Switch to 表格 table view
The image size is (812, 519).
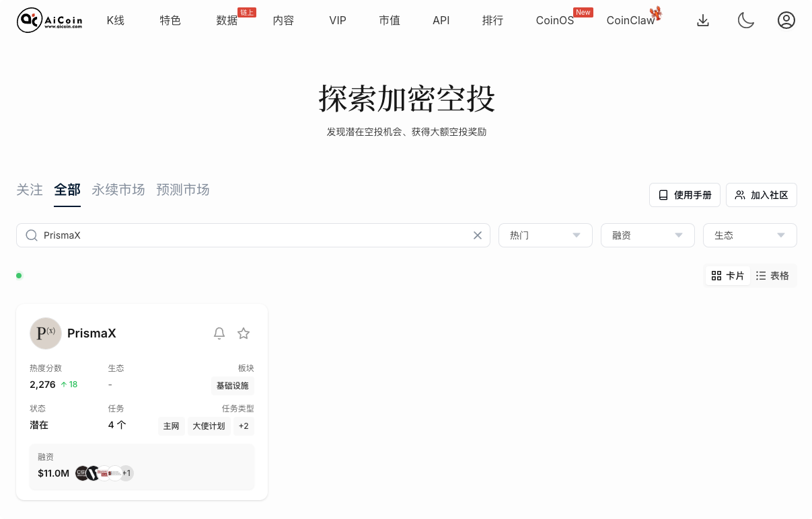[772, 276]
